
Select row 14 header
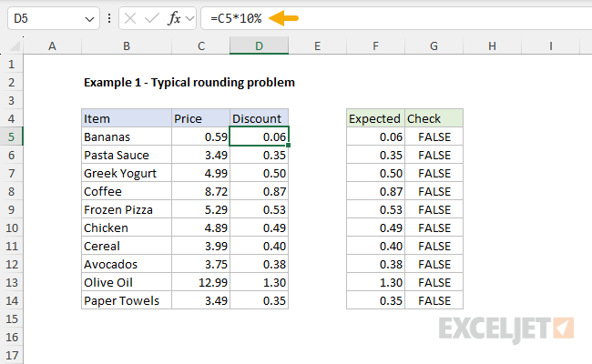(x=11, y=300)
